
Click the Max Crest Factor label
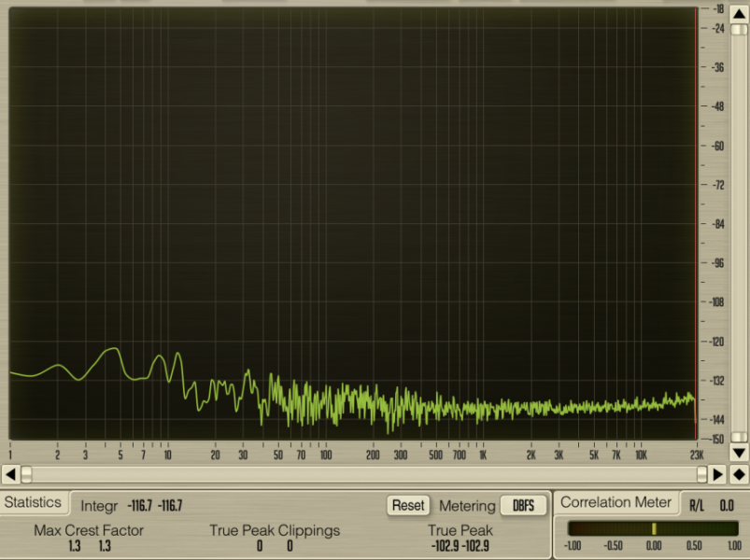pos(89,530)
